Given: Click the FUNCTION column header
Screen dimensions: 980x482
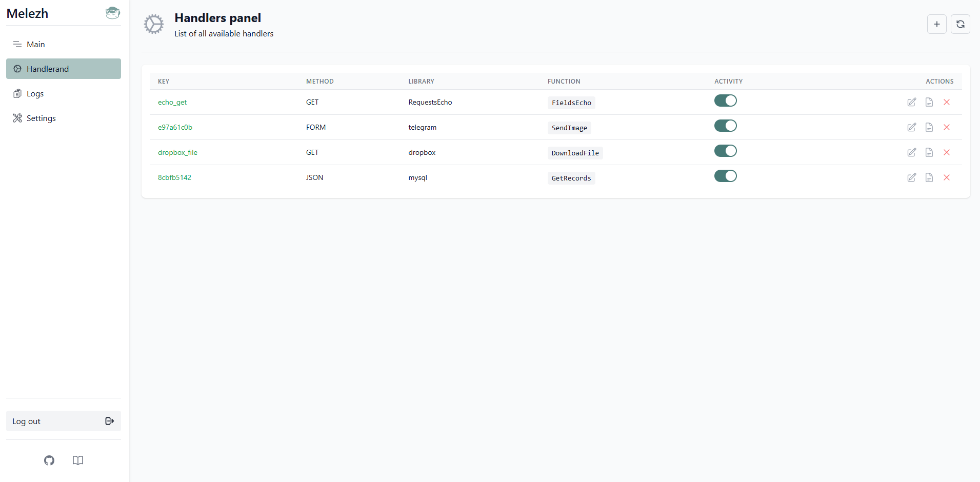Looking at the screenshot, I should click(x=564, y=82).
